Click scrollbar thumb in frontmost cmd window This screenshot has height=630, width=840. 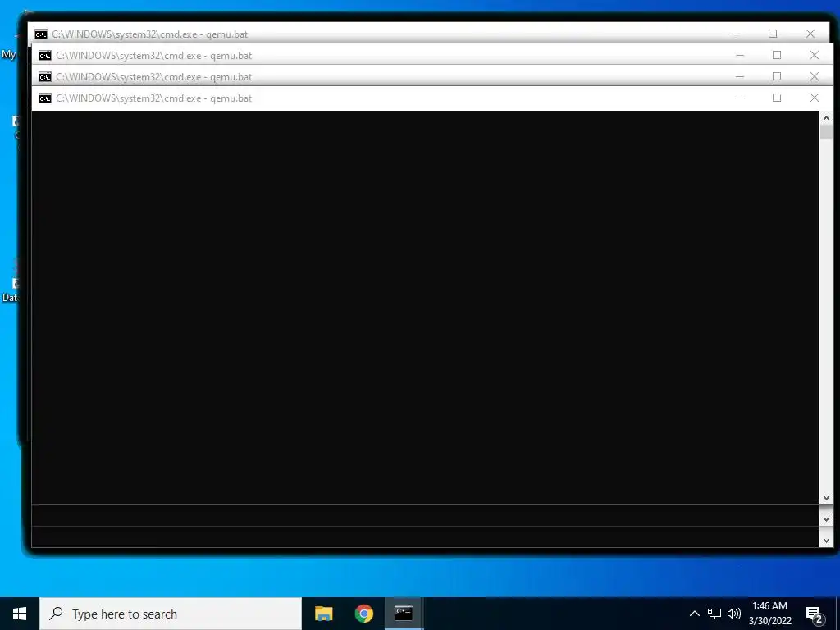pos(826,132)
